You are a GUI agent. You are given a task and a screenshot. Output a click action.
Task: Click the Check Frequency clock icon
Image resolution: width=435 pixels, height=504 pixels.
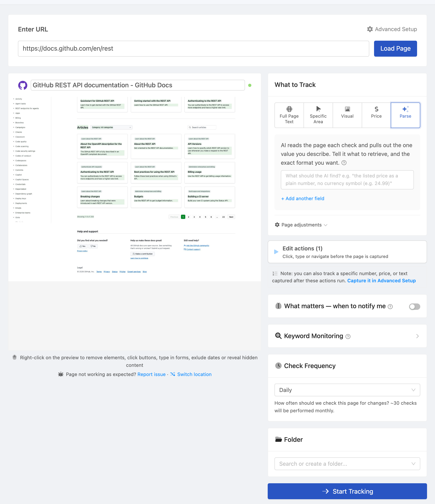[278, 366]
